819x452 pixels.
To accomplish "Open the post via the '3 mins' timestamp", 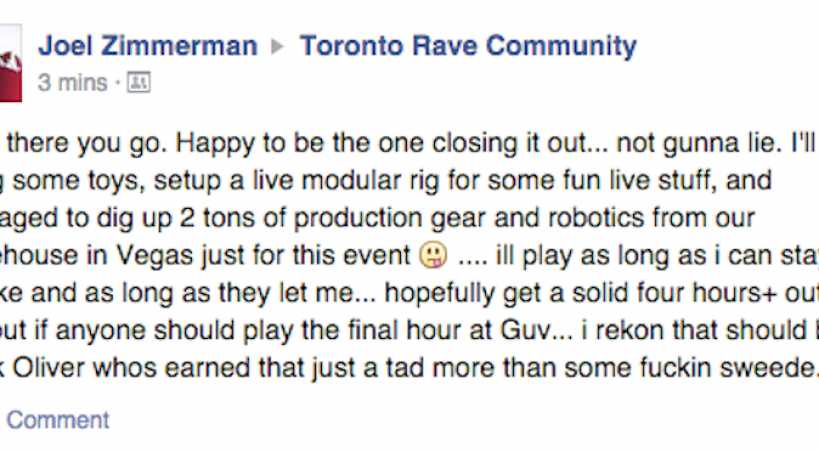I will tap(75, 82).
